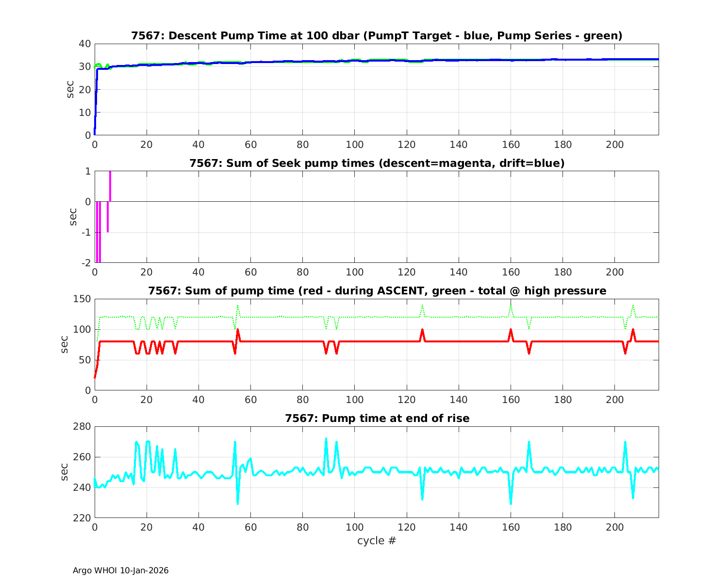Click the "Pump time at end of rise" title
This screenshot has height=582, width=728.
point(377,418)
